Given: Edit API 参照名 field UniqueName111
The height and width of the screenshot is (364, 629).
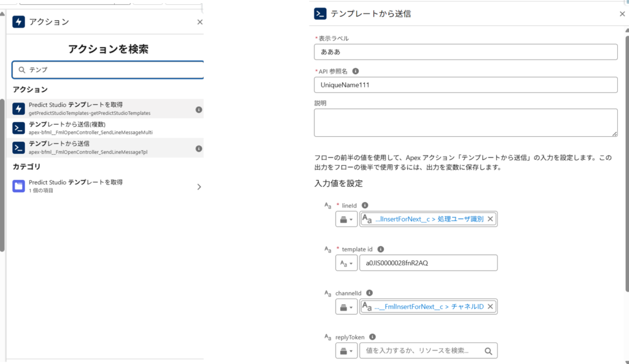Looking at the screenshot, I should tap(466, 85).
